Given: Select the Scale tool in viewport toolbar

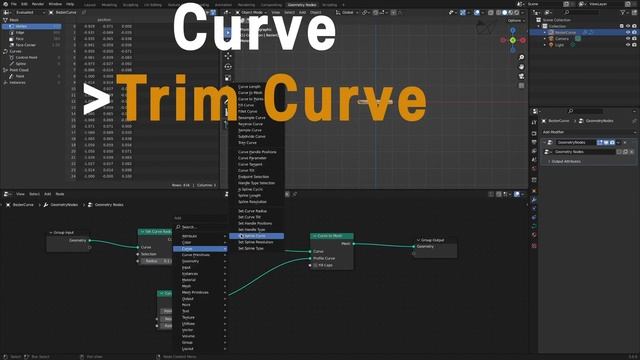Looking at the screenshot, I should click(x=228, y=78).
